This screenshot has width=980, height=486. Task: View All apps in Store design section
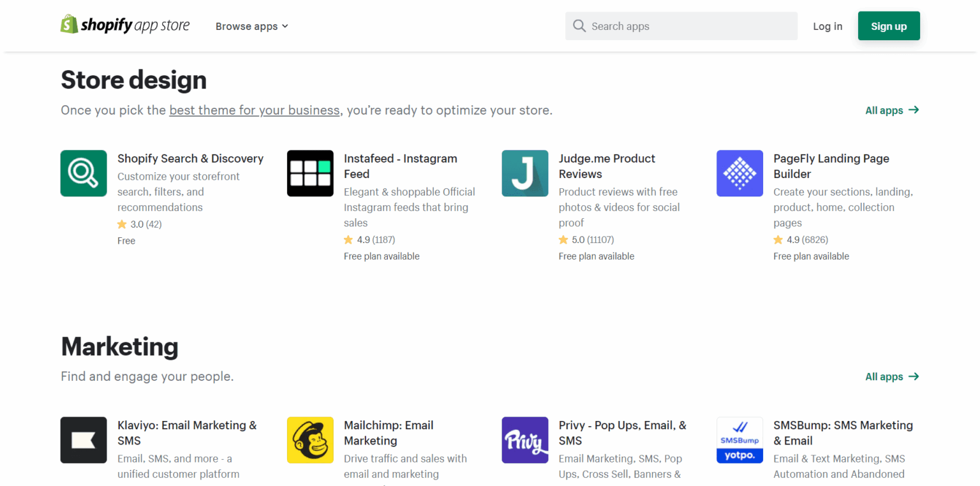pos(891,110)
